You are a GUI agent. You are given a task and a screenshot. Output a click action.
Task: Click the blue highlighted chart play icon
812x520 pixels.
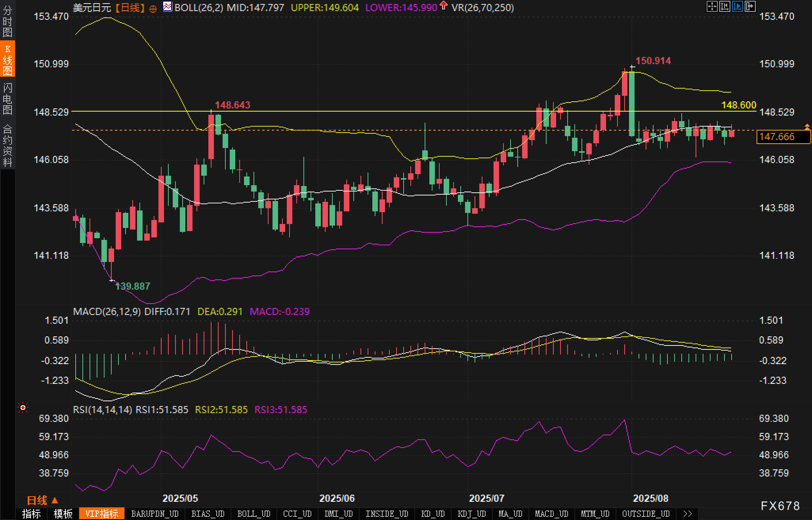737,6
